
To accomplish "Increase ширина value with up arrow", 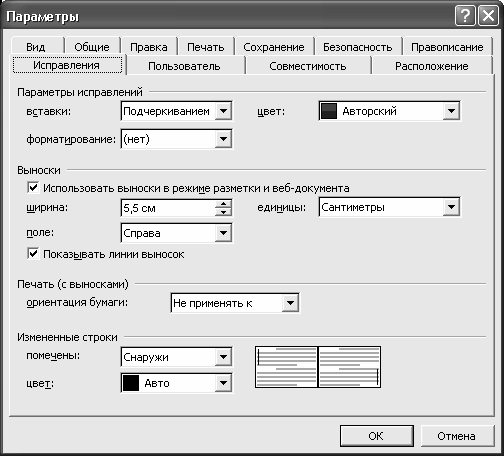I will tap(223, 204).
